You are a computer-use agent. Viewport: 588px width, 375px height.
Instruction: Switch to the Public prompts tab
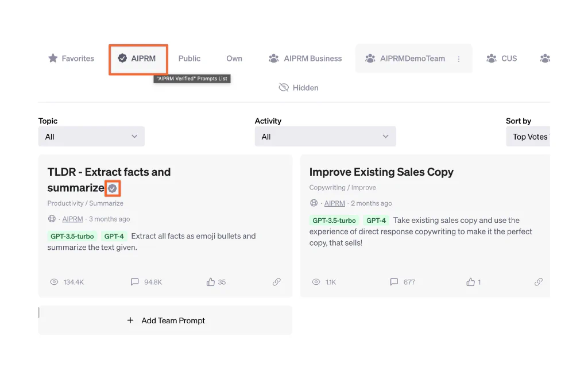pos(189,59)
